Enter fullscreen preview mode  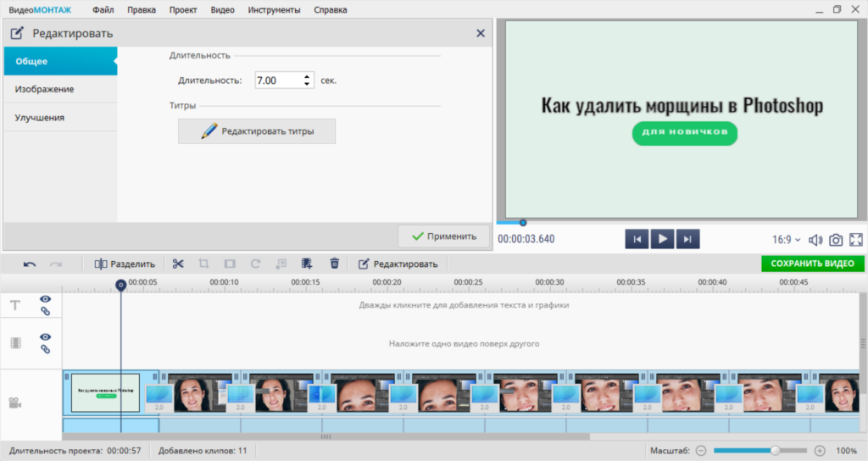(x=856, y=240)
